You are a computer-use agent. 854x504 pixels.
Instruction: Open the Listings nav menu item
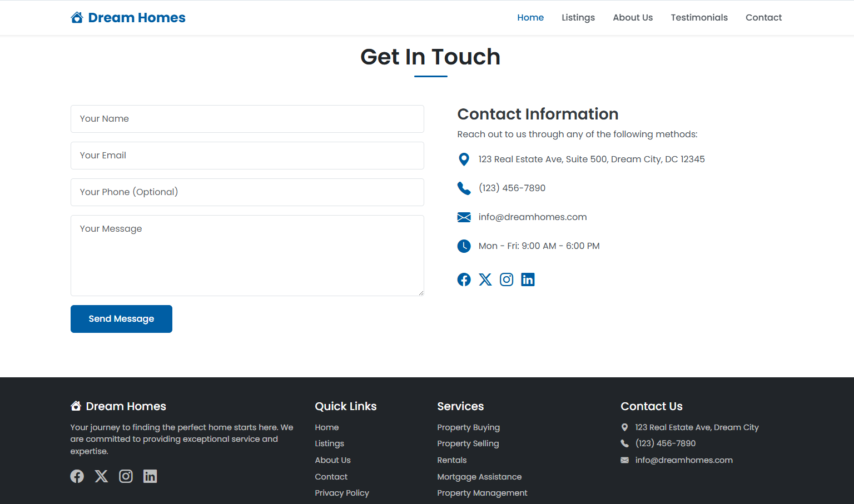[x=578, y=18]
